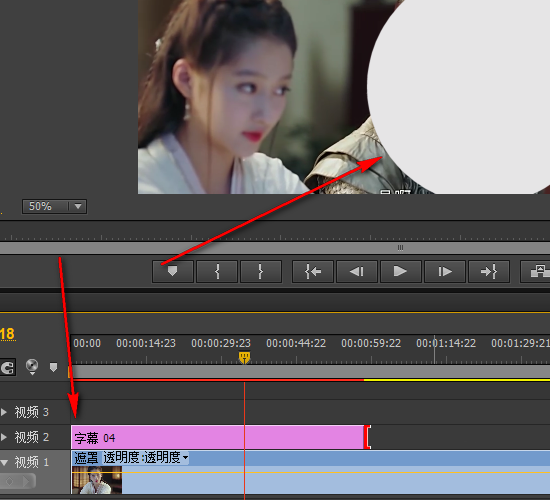This screenshot has width=550, height=500.
Task: Click the lift button at the transport's right end
Action: point(536,271)
